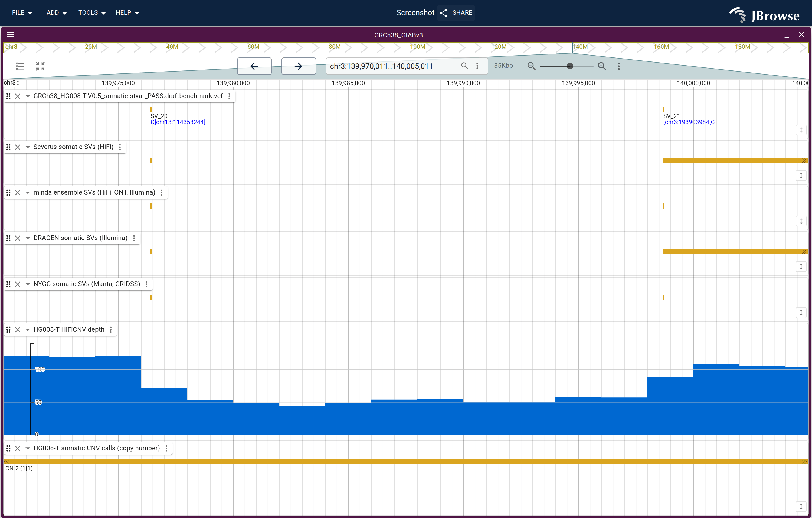Close the NYGC somatic SVs track
This screenshot has height=518, width=812.
click(x=18, y=284)
